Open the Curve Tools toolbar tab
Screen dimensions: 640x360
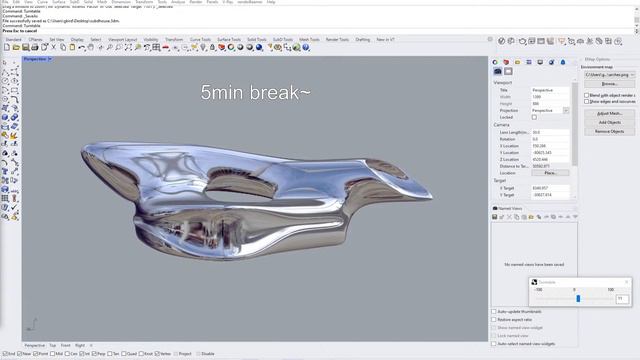point(200,40)
